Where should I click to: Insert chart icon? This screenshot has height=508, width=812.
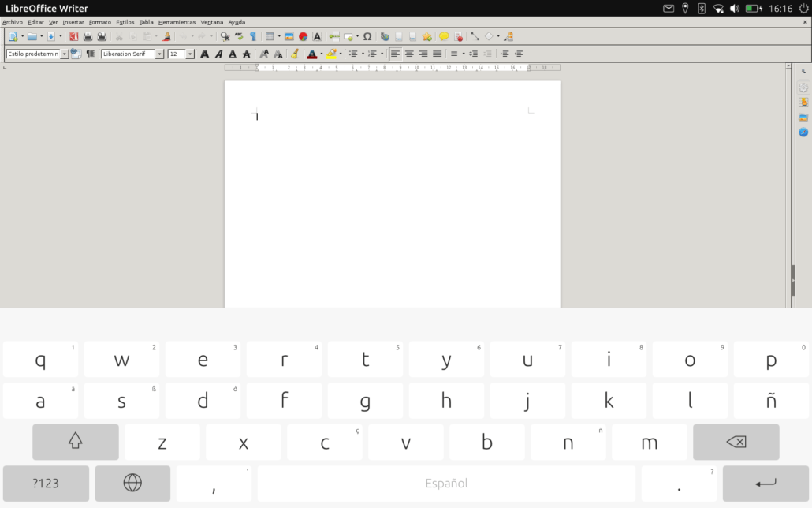click(303, 36)
